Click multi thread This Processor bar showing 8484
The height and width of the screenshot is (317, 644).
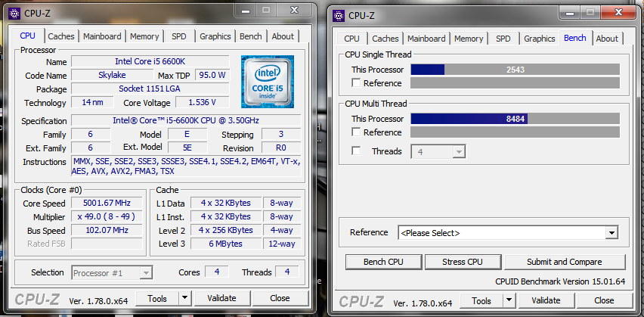point(515,119)
